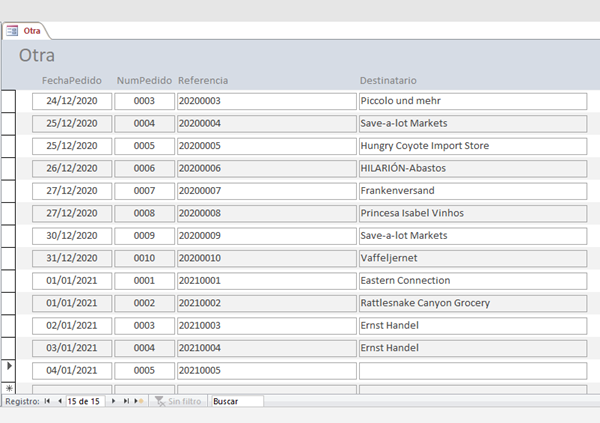Click Referencia field 20210001

(266, 281)
